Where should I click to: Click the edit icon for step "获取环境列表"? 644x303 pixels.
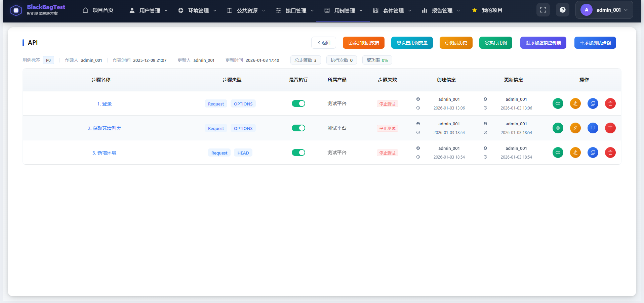pos(575,128)
